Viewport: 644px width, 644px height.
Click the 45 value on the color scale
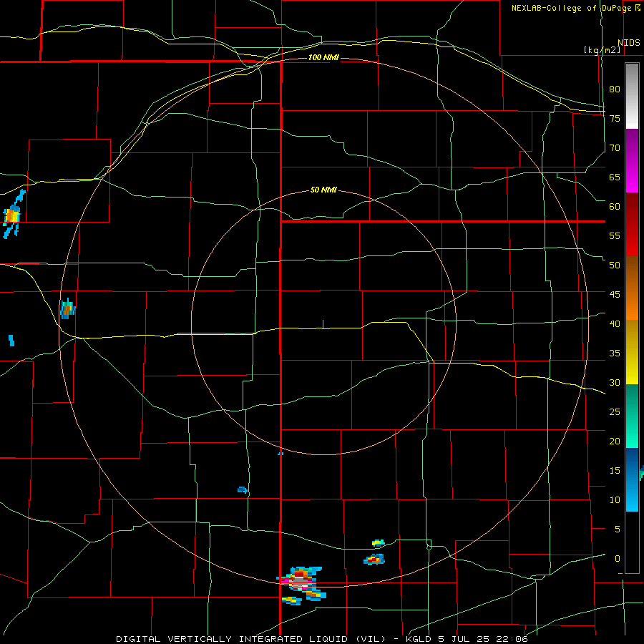click(x=615, y=295)
